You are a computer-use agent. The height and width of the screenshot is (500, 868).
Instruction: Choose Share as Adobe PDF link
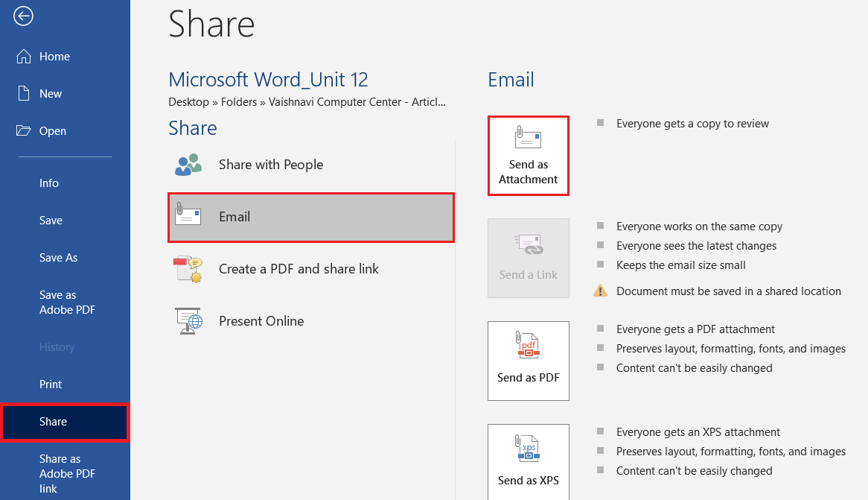pyautogui.click(x=65, y=474)
